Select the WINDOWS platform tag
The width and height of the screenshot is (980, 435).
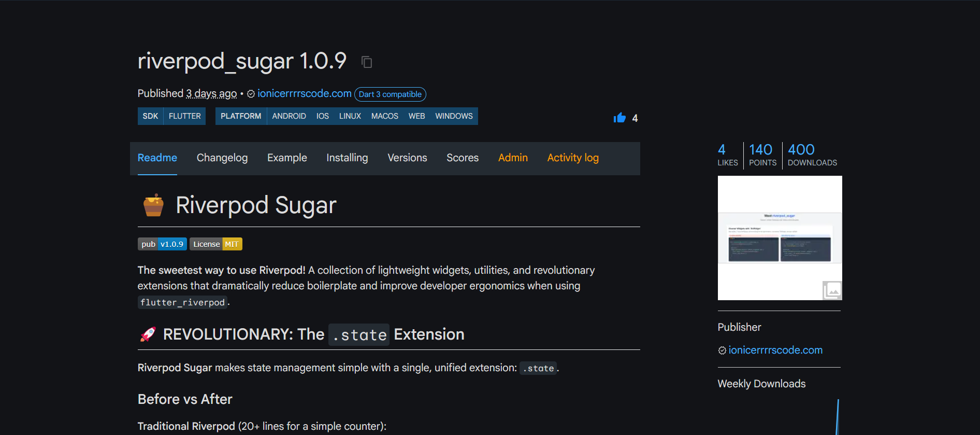pos(454,116)
